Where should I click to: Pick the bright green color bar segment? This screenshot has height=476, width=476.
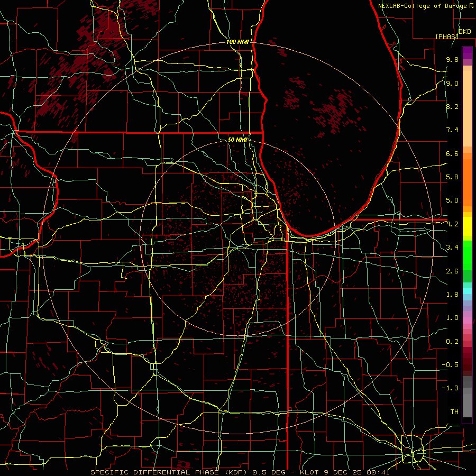pyautogui.click(x=467, y=255)
